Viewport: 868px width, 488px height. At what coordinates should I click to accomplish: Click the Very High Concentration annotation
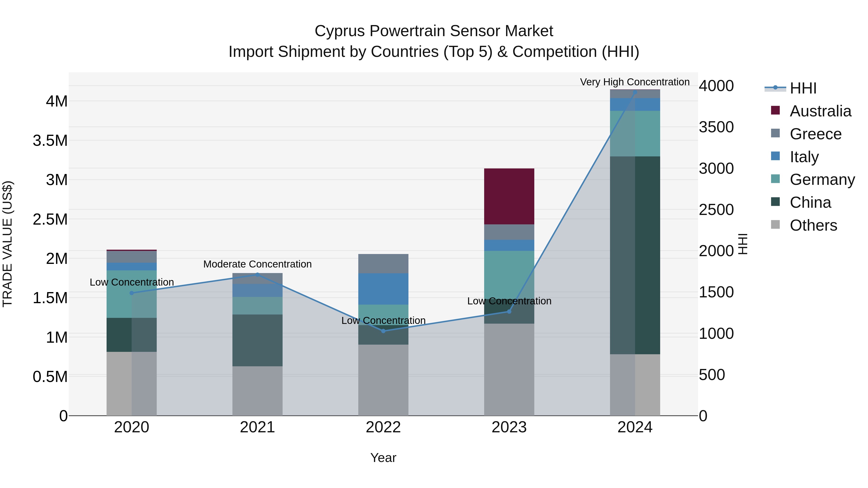click(x=635, y=82)
